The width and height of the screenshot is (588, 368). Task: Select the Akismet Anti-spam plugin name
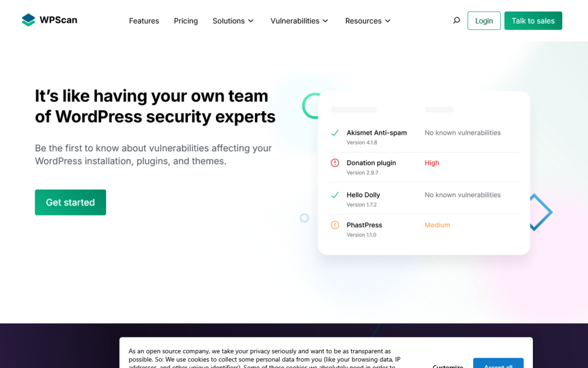pyautogui.click(x=377, y=133)
